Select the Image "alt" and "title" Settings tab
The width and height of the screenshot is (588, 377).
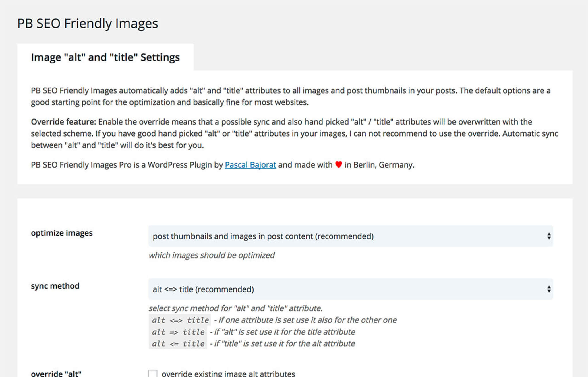click(x=105, y=57)
